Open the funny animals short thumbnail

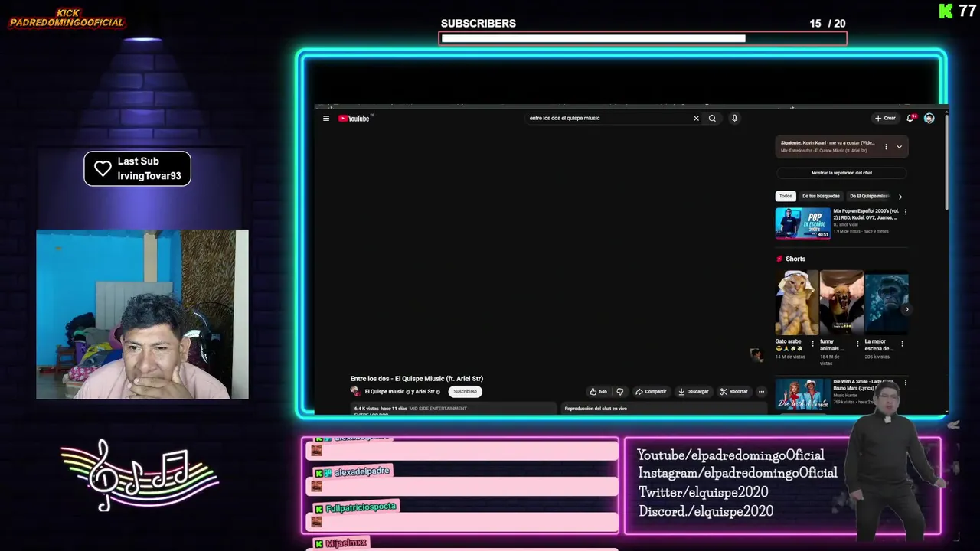(x=841, y=303)
